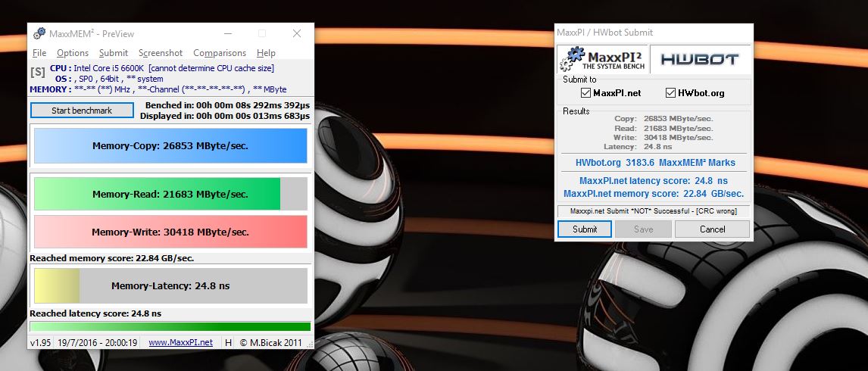The image size is (868, 371).
Task: Click the MaxxPI / HWbot Submit title bar
Action: 654,33
